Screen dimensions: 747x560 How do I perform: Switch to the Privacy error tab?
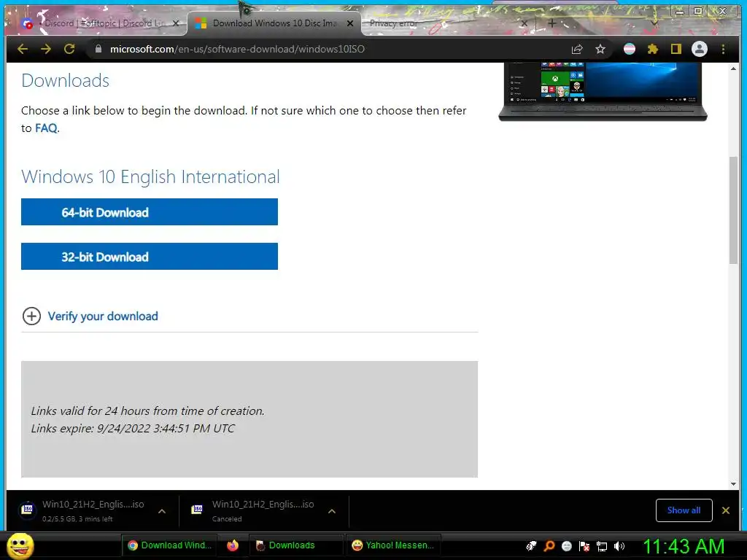pyautogui.click(x=443, y=23)
